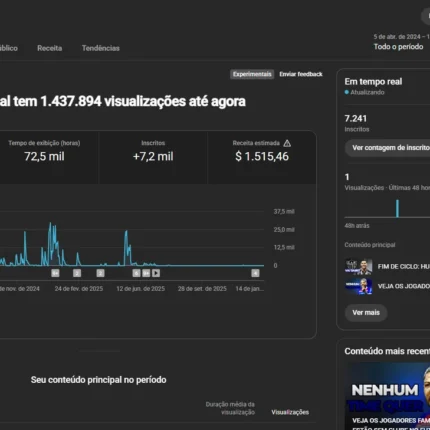
Task: Open the FIM DE CICLO video thumbnail
Action: (x=358, y=267)
